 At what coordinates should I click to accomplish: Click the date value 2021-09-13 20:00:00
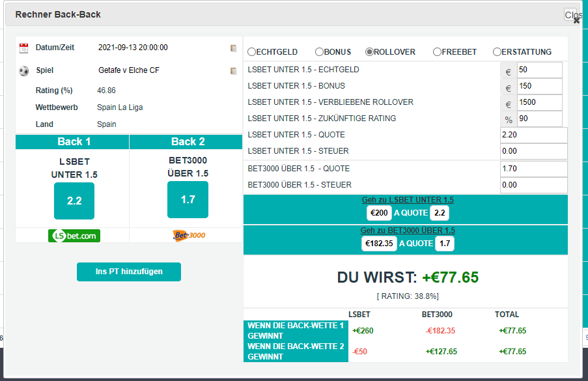pyautogui.click(x=133, y=48)
